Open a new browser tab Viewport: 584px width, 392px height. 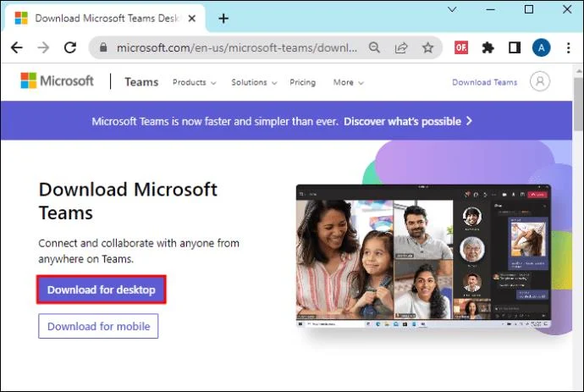click(x=223, y=19)
